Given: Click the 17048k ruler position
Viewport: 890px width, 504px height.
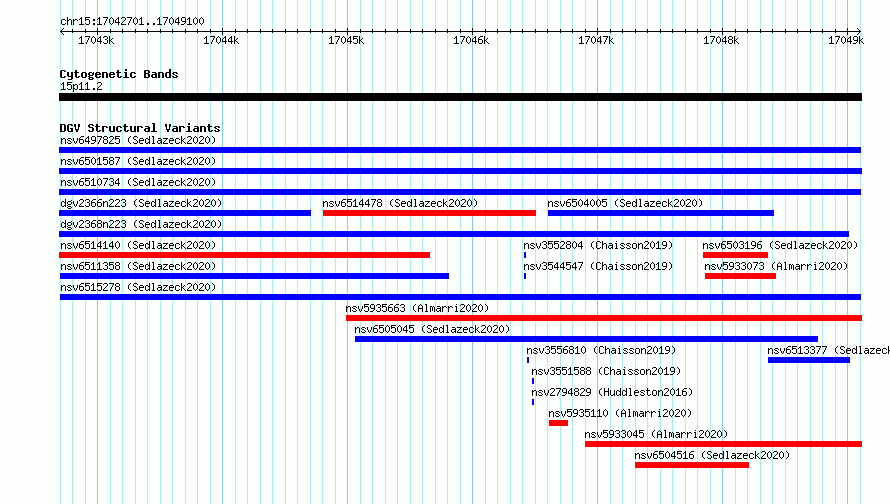Looking at the screenshot, I should coord(721,40).
